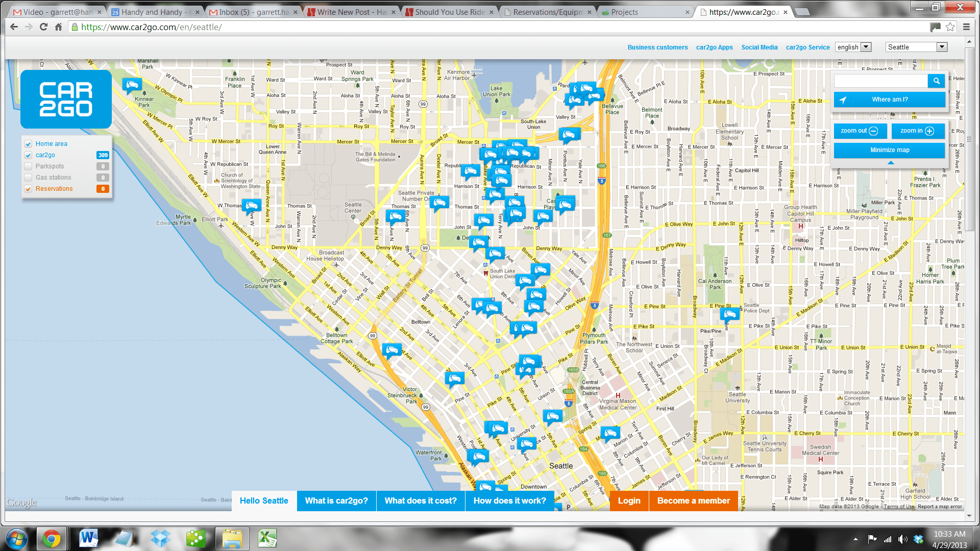The height and width of the screenshot is (551, 980).
Task: Click the car marker near Kinnear Park
Action: tap(132, 85)
